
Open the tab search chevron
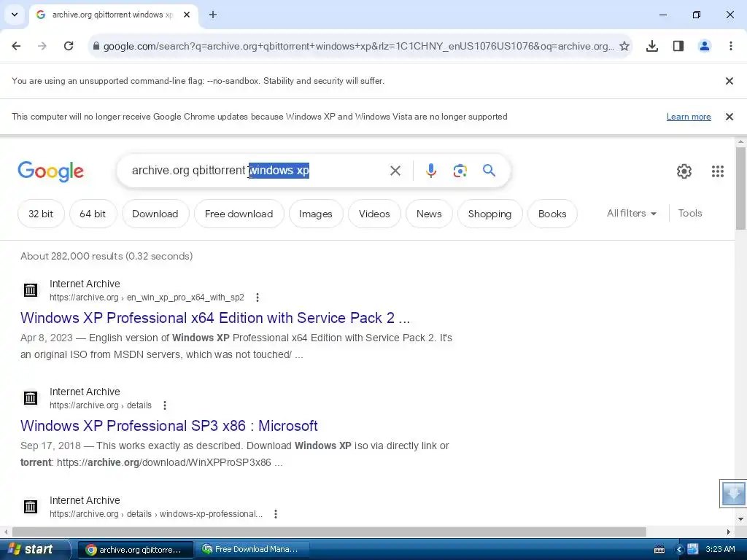pyautogui.click(x=15, y=15)
